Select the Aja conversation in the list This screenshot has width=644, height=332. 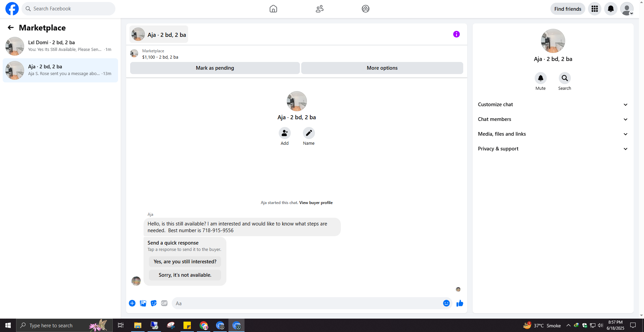point(60,70)
